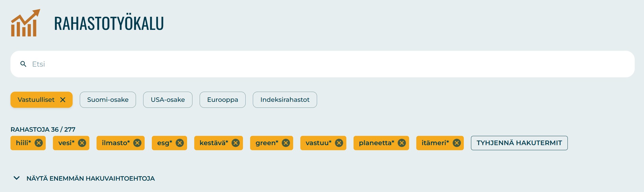Image resolution: width=644 pixels, height=192 pixels.
Task: Remove the ilmasto* search term
Action: pyautogui.click(x=137, y=143)
